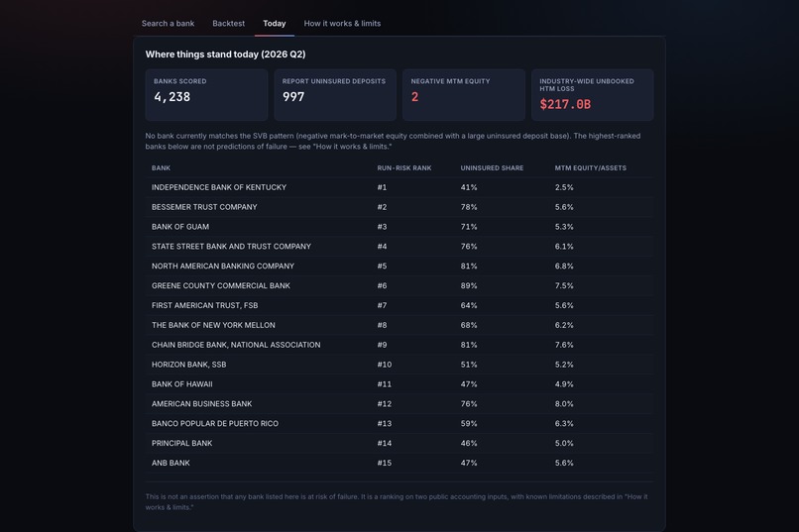
Task: Click the 'No bank currently matches' notice
Action: (393, 141)
